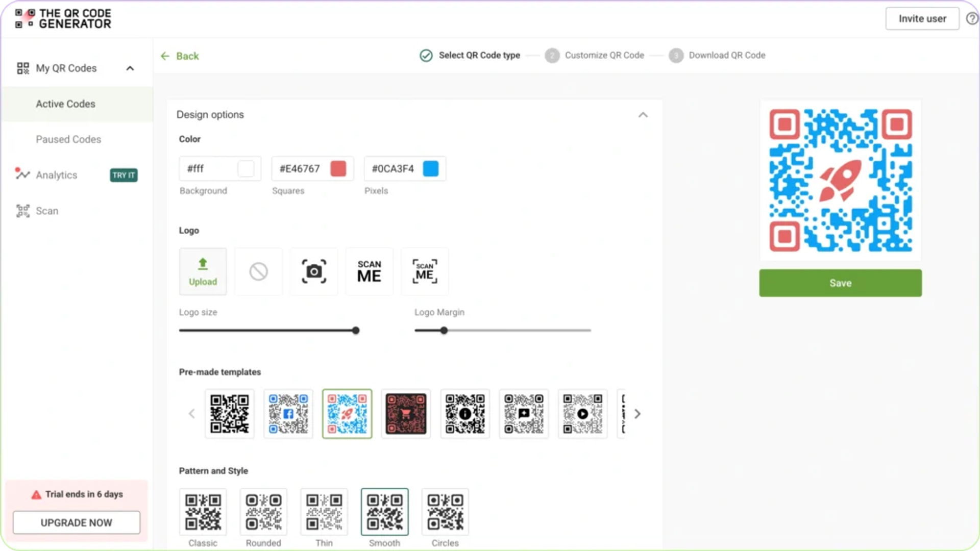980x551 pixels.
Task: Click the Scan sidebar icon
Action: [x=23, y=211]
